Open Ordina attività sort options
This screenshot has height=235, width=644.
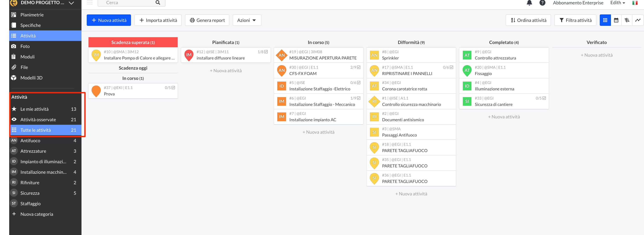pyautogui.click(x=528, y=20)
